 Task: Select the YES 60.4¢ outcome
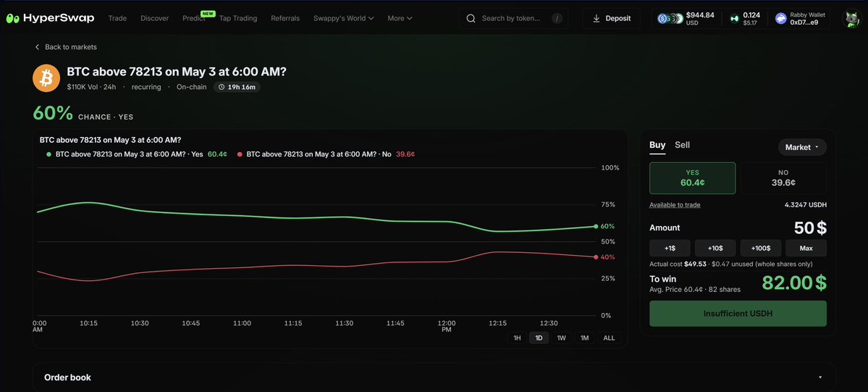[x=693, y=178]
